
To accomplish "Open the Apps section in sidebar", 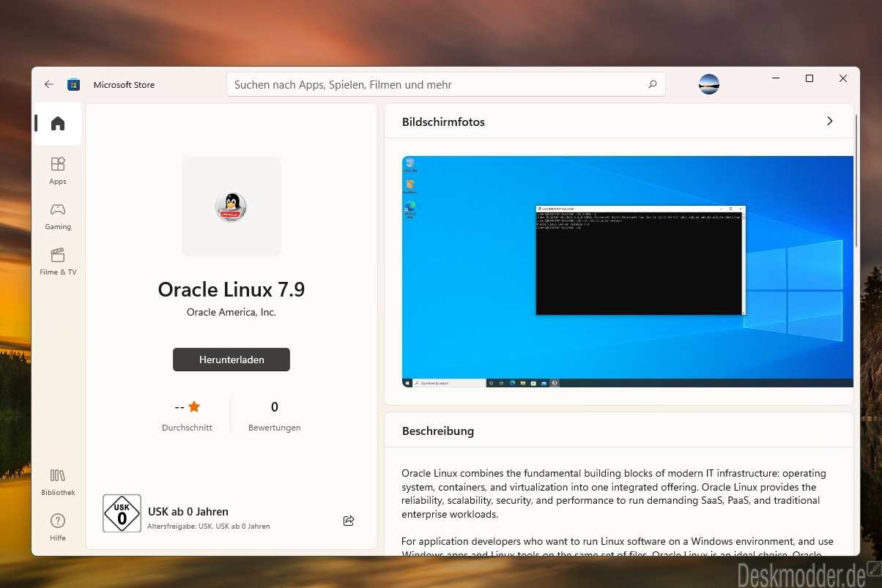I will pyautogui.click(x=58, y=171).
